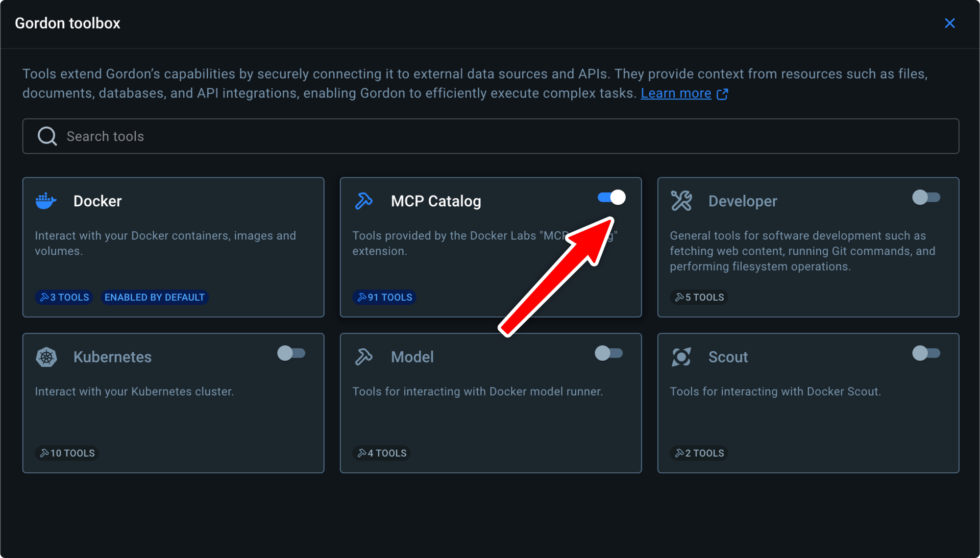Disable the MCP Catalog toggle
Image resolution: width=980 pixels, height=558 pixels.
point(611,197)
